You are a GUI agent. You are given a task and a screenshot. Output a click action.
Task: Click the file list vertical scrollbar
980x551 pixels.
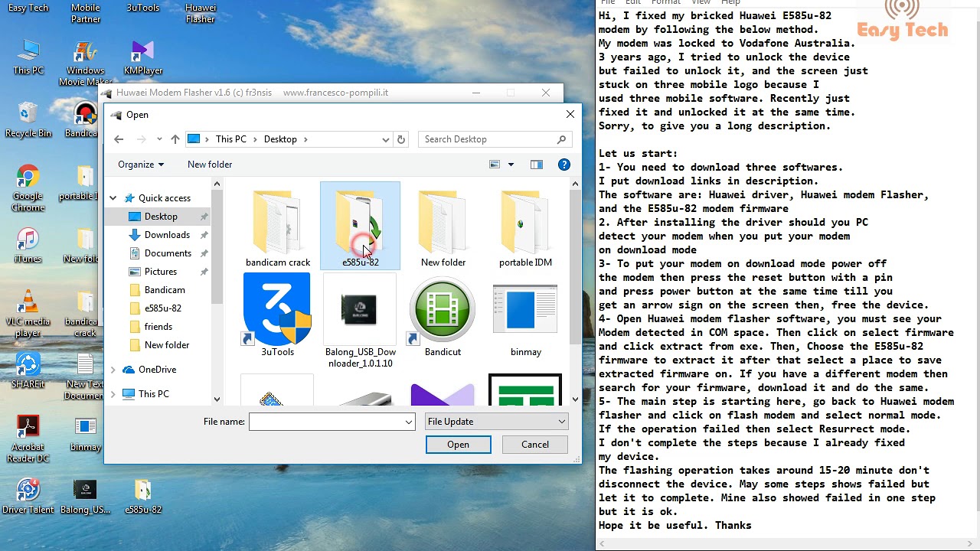point(575,291)
